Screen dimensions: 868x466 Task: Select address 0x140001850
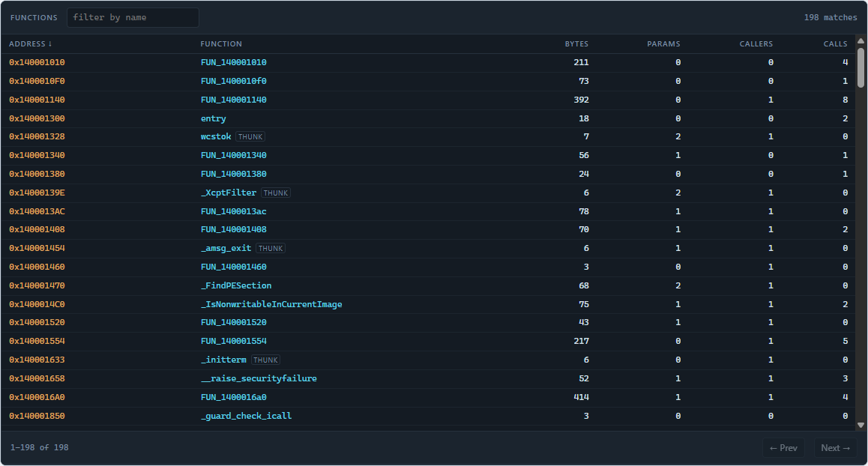pyautogui.click(x=37, y=417)
